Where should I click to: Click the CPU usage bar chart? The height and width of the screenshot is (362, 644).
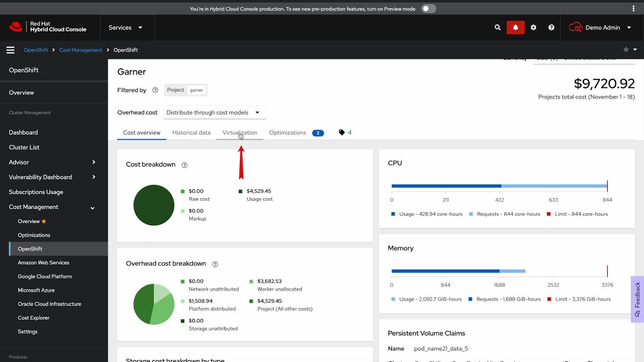[x=499, y=186]
